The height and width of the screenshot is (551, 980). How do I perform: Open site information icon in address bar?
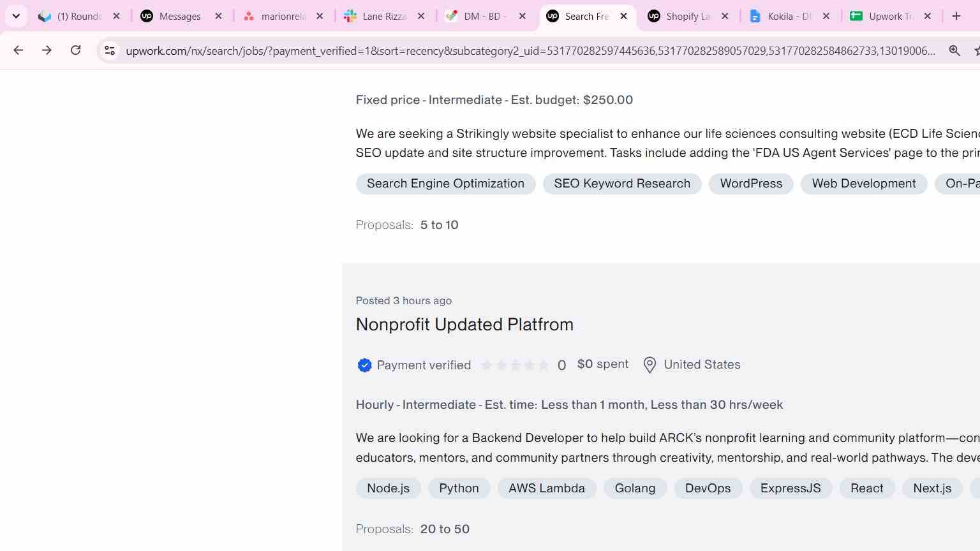109,50
